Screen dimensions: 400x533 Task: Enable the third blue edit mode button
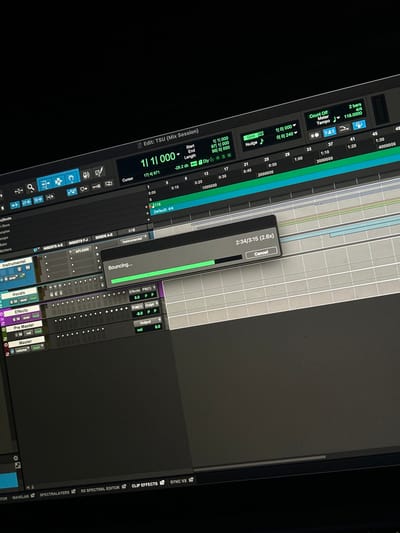coord(38,200)
